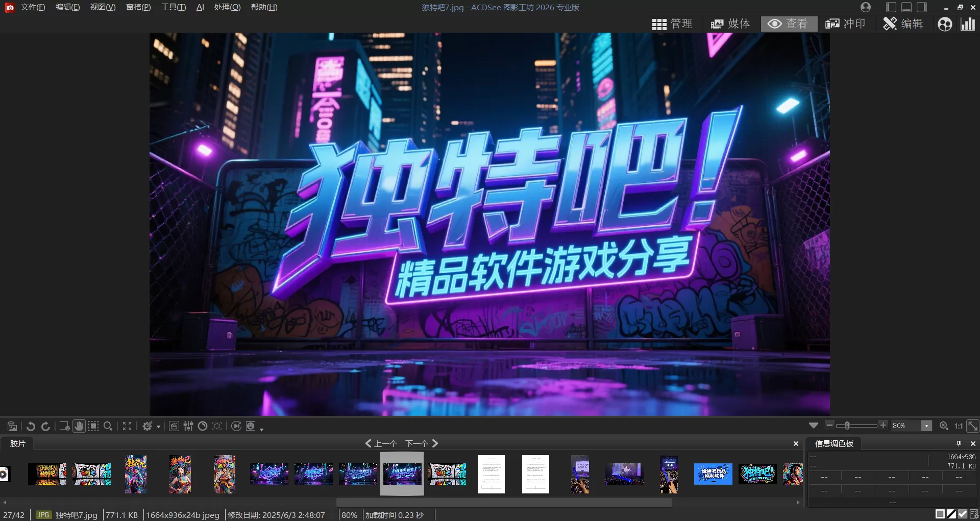
Task: Click the zoom lock magnifier icon
Action: (944, 425)
